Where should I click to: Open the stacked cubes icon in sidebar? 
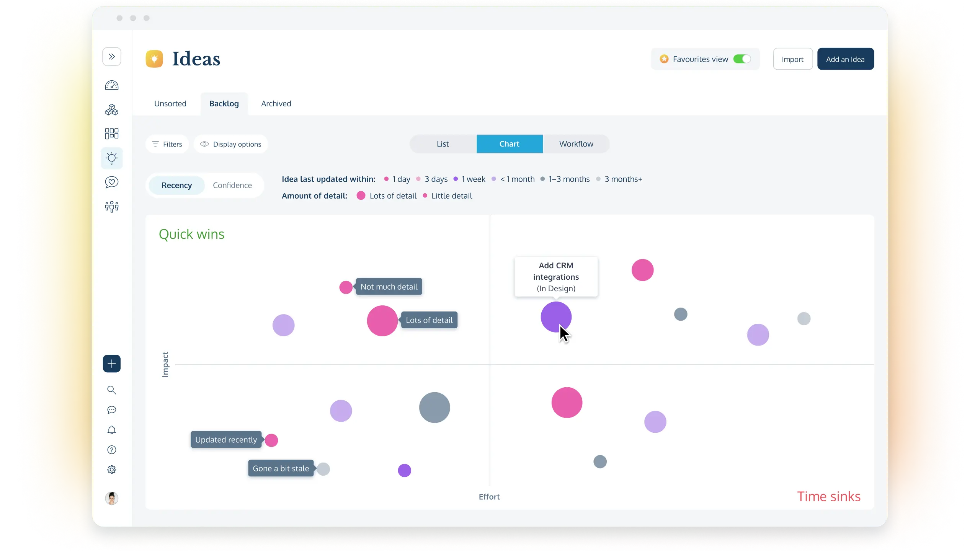coord(111,110)
